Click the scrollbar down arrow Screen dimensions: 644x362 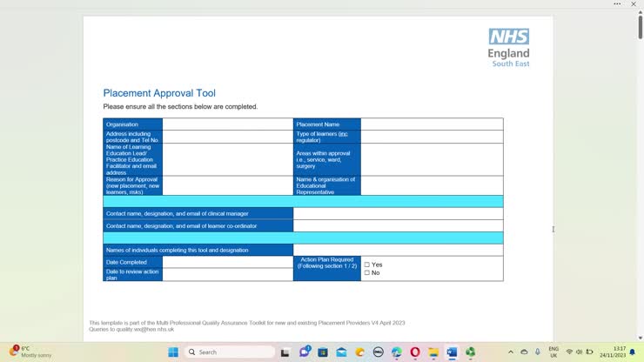pyautogui.click(x=640, y=339)
